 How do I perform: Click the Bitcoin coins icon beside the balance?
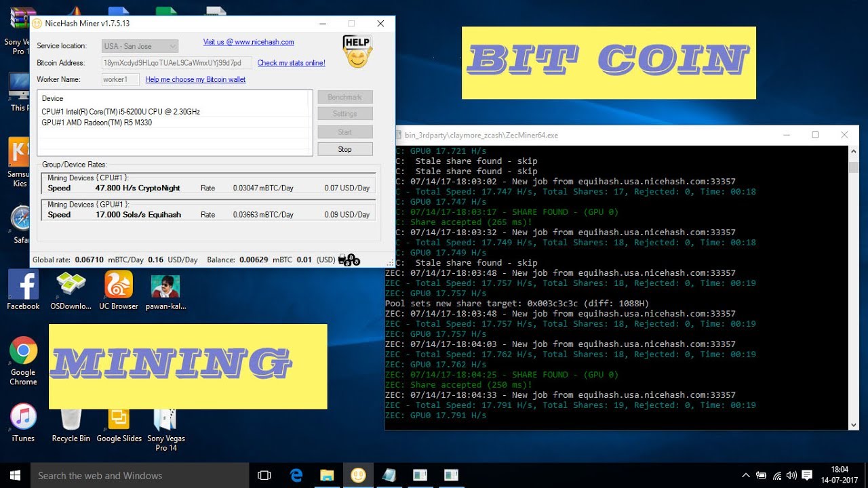pos(349,260)
